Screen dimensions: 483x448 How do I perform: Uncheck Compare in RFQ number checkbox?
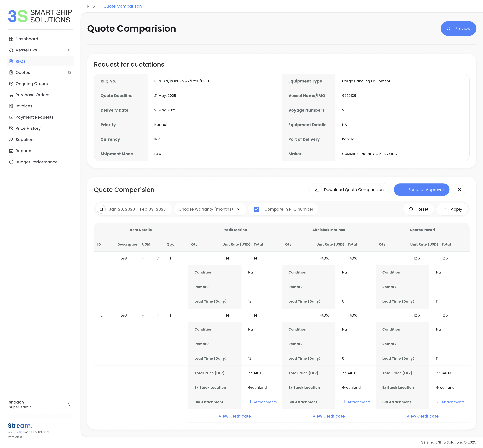point(256,209)
